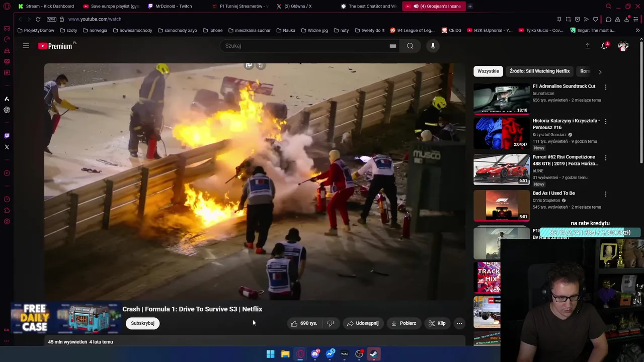Select the Źródło: Still Watching Netflix chip
Image resolution: width=644 pixels, height=362 pixels.
coord(539,71)
